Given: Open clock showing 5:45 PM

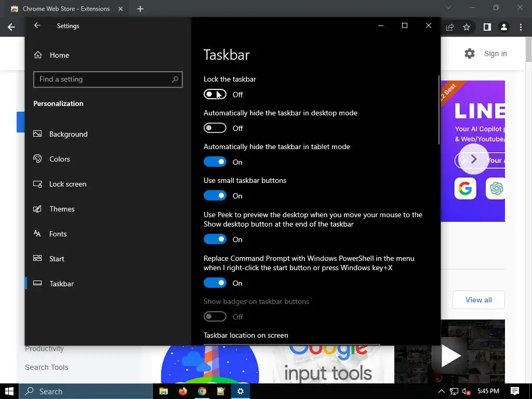Looking at the screenshot, I should (x=488, y=391).
